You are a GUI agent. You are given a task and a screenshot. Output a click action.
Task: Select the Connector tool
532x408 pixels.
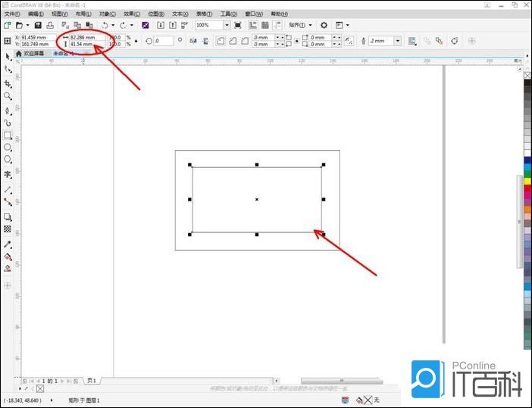[x=8, y=202]
